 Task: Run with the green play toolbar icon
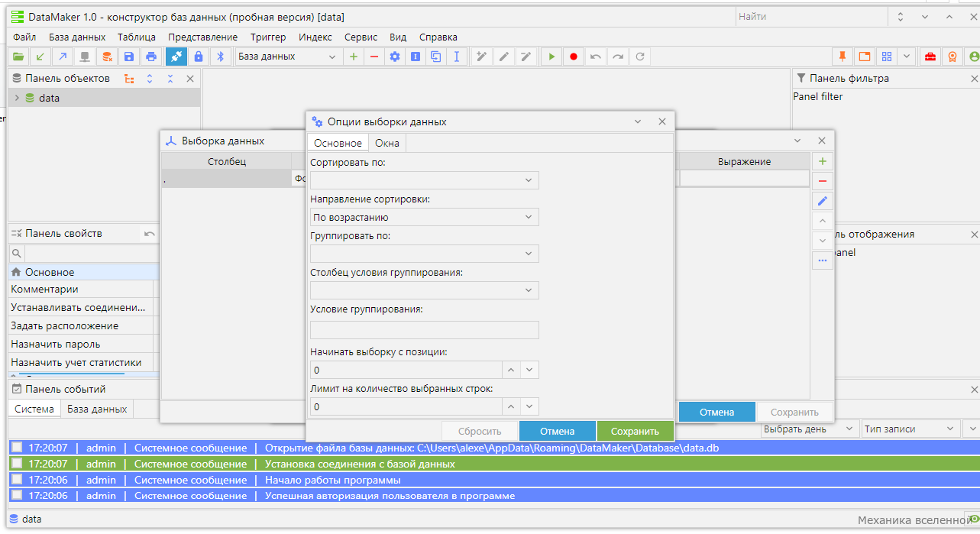click(551, 57)
